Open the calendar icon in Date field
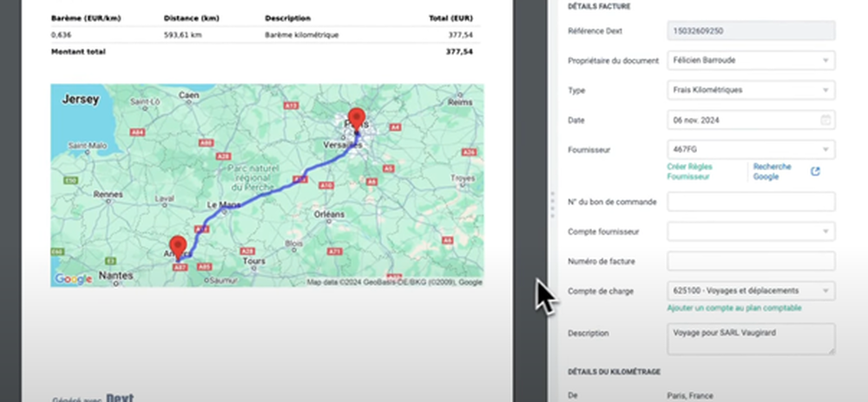868x402 pixels. [x=825, y=120]
